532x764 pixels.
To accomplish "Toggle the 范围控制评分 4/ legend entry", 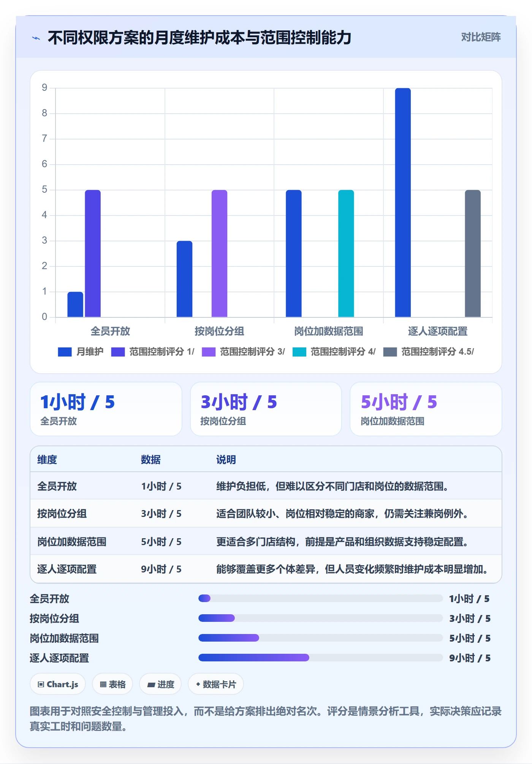I will pyautogui.click(x=334, y=352).
